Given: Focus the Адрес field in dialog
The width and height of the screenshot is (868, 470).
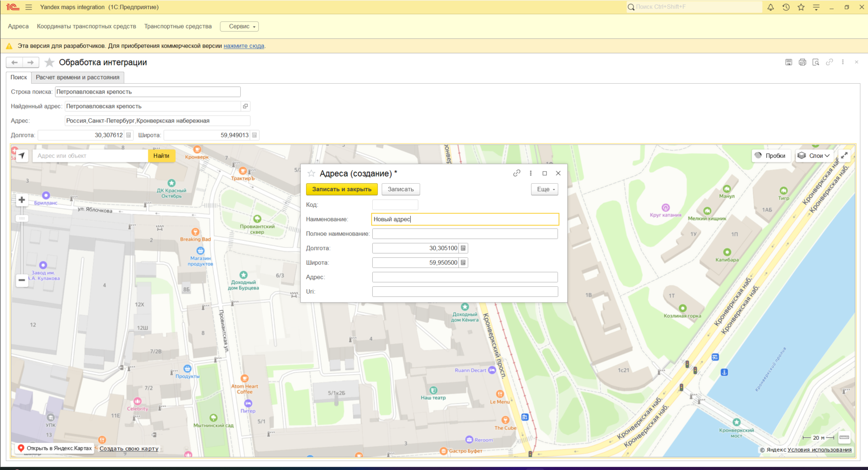Looking at the screenshot, I should pos(465,277).
